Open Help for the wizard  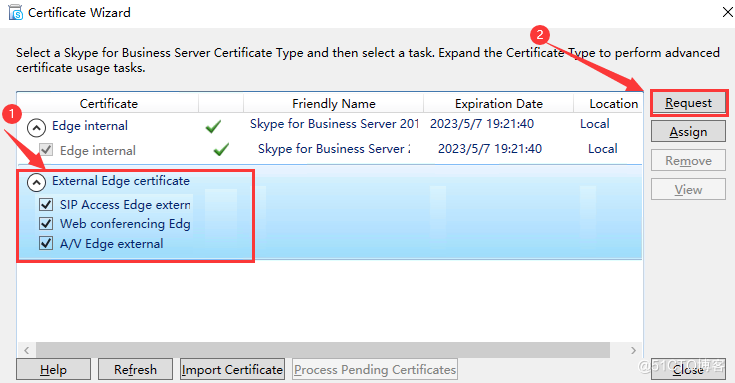tap(53, 369)
